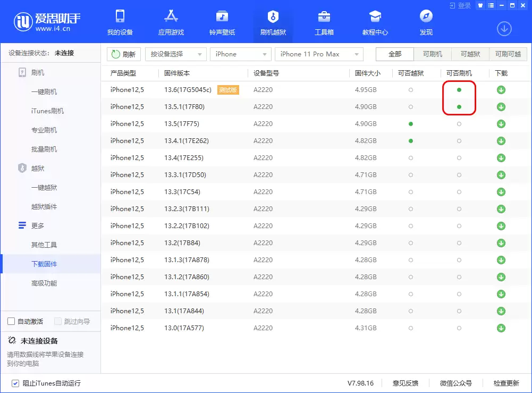Click the flashable green dot for 13.5.1(17F80)
Viewport: 532px width, 393px height.
pos(459,107)
